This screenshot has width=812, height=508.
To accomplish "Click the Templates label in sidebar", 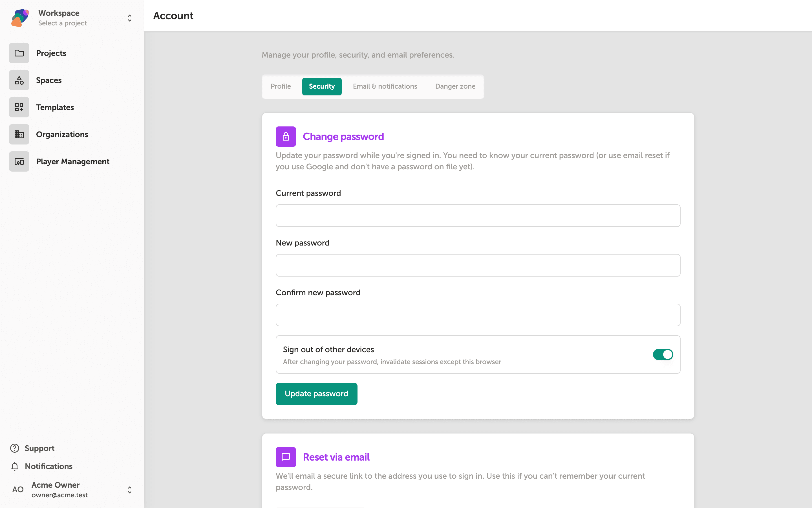I will (55, 107).
